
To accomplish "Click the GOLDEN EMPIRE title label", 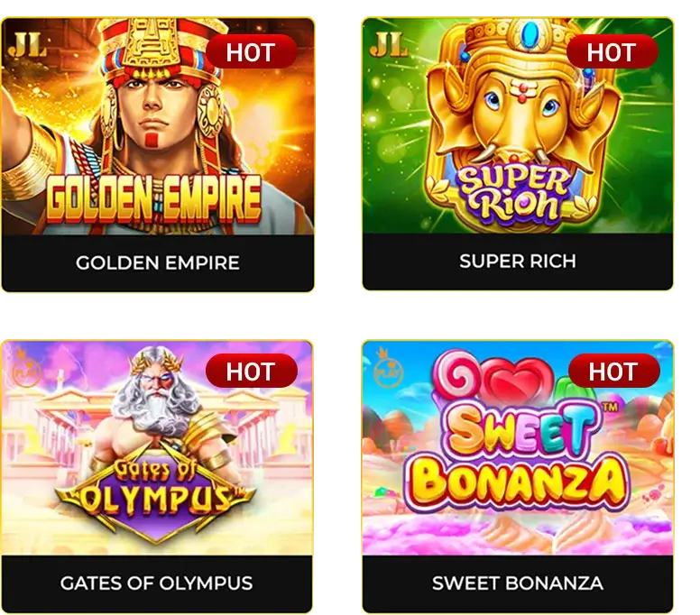I will (x=158, y=263).
